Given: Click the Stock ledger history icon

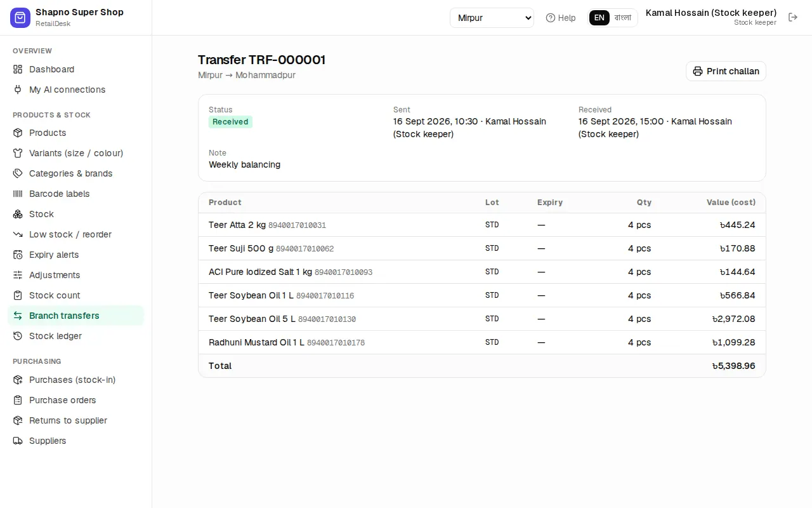Looking at the screenshot, I should pos(18,336).
